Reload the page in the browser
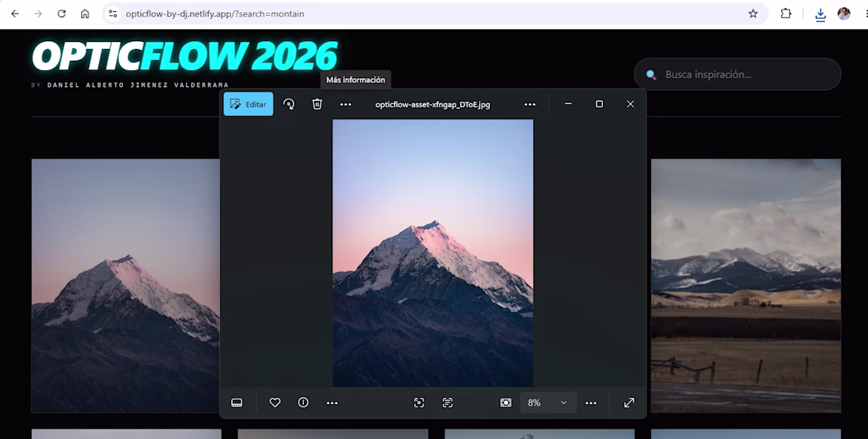Viewport: 868px width, 439px height. (62, 14)
